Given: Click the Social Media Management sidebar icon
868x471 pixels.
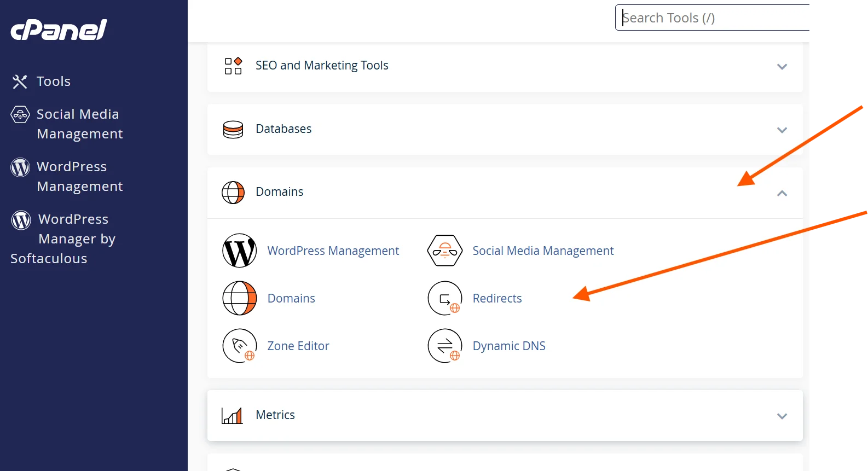Looking at the screenshot, I should coord(20,114).
